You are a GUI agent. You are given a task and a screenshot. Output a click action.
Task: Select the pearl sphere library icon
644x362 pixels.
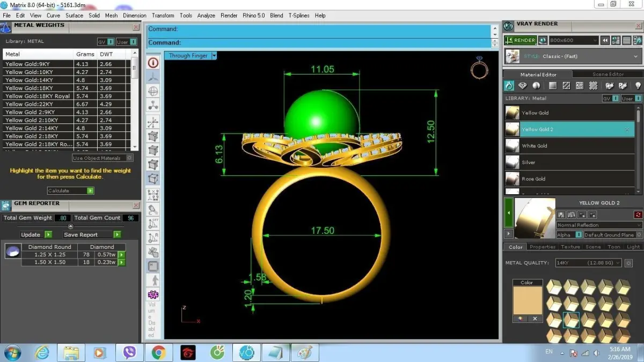(536, 86)
